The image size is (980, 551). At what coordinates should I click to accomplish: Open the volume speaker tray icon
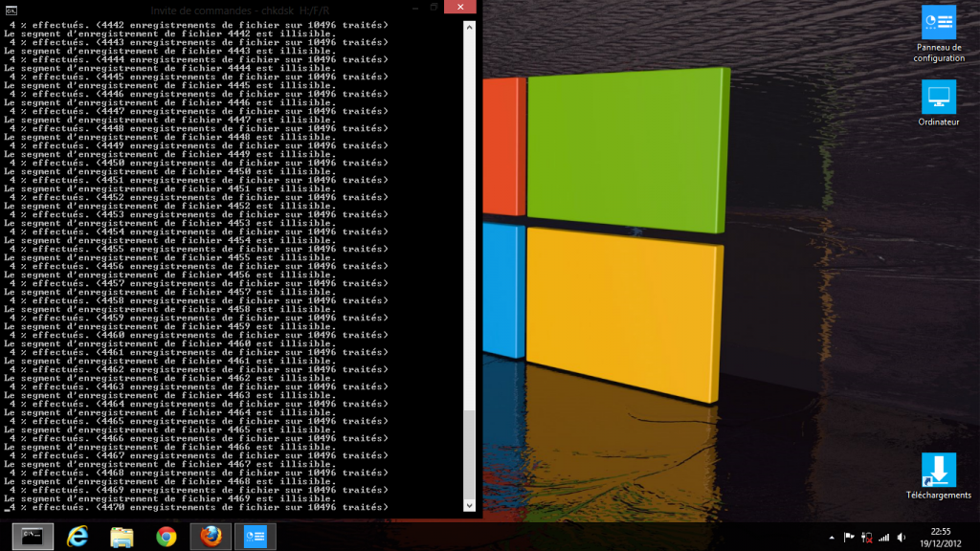tap(902, 538)
